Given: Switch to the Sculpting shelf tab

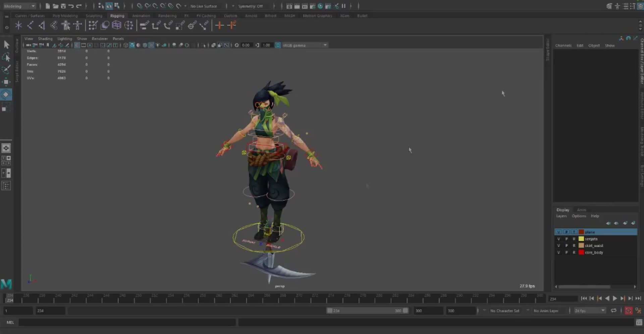Looking at the screenshot, I should (94, 16).
